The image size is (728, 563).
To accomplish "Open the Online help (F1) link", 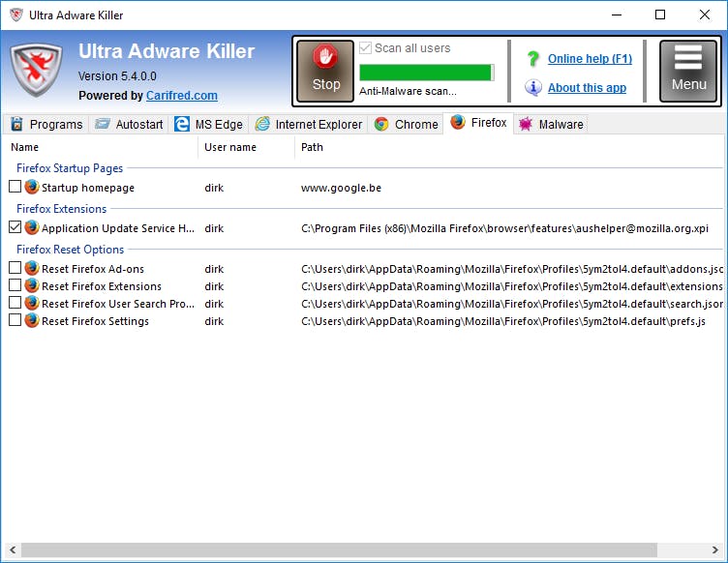I will point(590,59).
